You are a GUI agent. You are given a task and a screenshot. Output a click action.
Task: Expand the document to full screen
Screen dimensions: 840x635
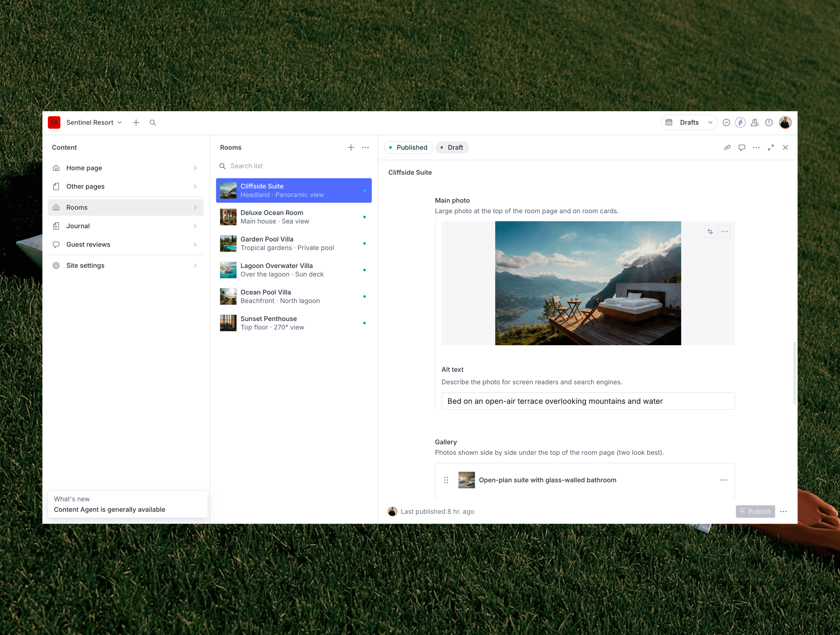771,148
